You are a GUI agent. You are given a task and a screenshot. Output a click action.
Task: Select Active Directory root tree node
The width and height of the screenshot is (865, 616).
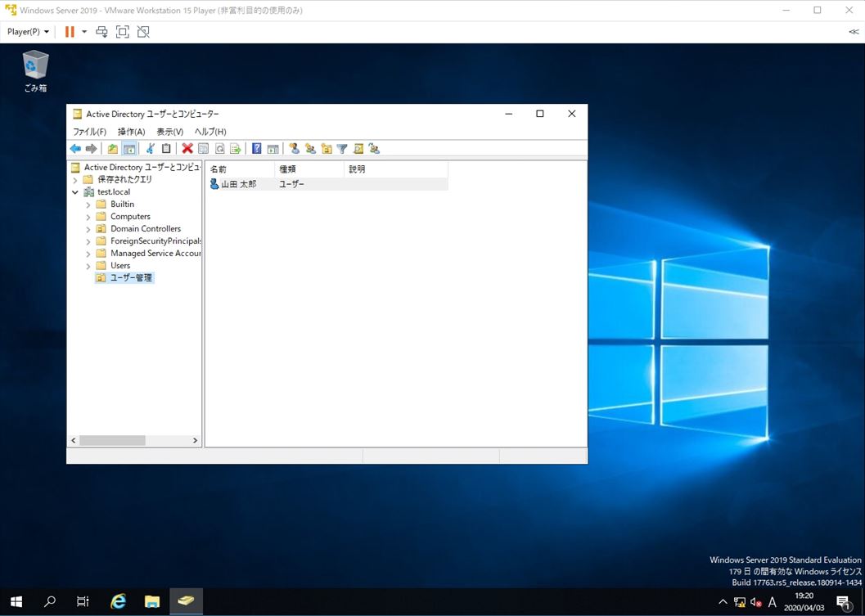pos(137,167)
